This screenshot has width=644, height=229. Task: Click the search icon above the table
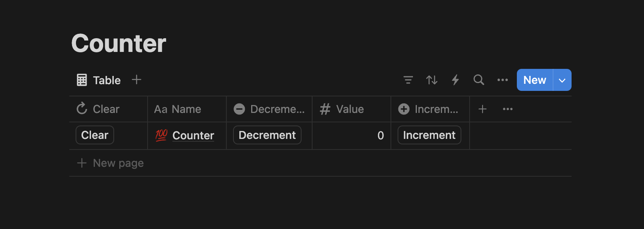point(479,80)
